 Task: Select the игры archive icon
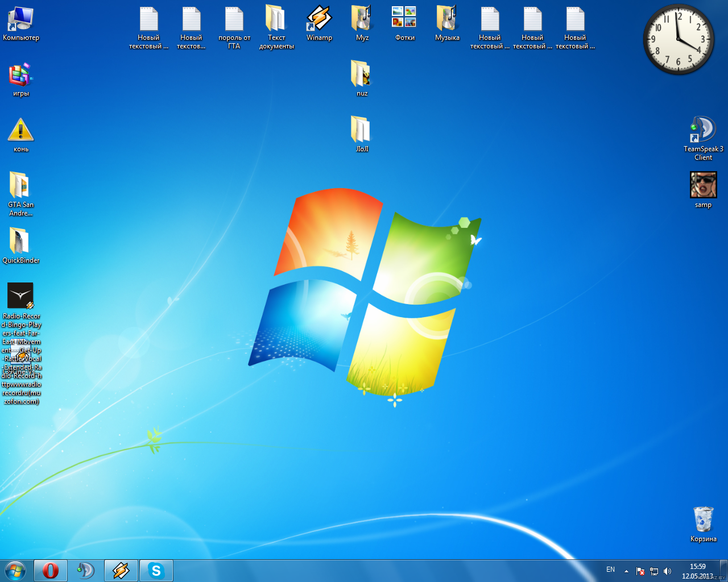click(21, 80)
